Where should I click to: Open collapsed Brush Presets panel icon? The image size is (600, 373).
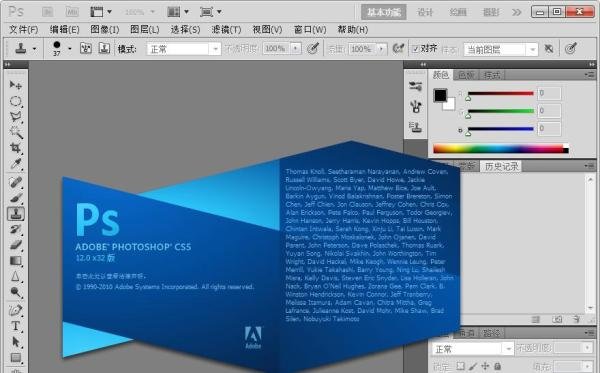point(415,86)
